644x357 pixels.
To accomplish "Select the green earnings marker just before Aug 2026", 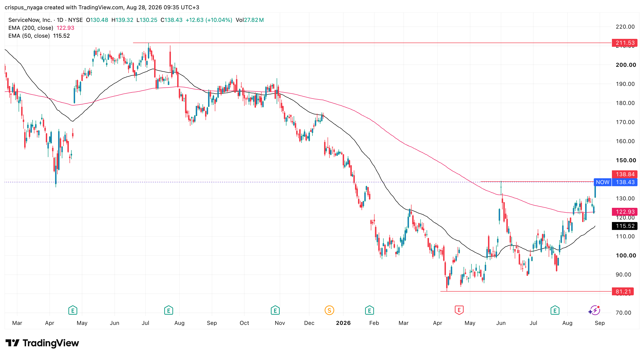I will [x=555, y=310].
